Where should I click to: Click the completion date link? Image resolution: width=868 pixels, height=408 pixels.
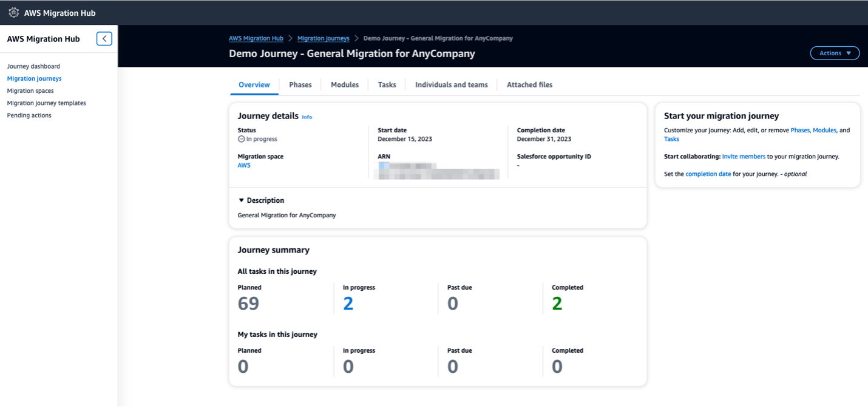[x=708, y=174]
